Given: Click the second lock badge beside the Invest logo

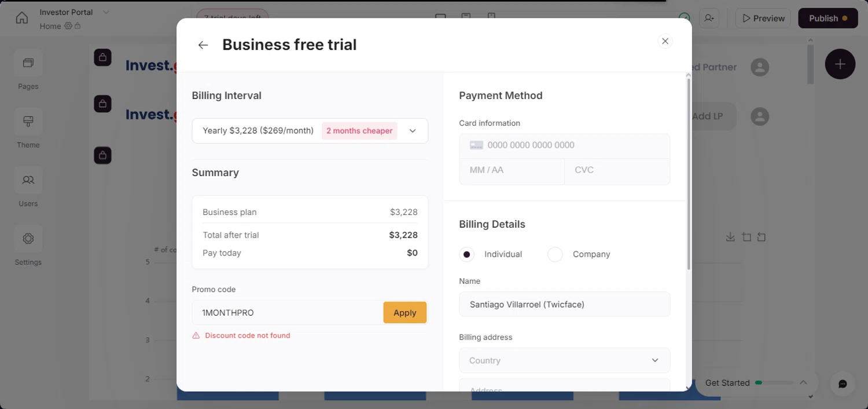Looking at the screenshot, I should pos(102,104).
